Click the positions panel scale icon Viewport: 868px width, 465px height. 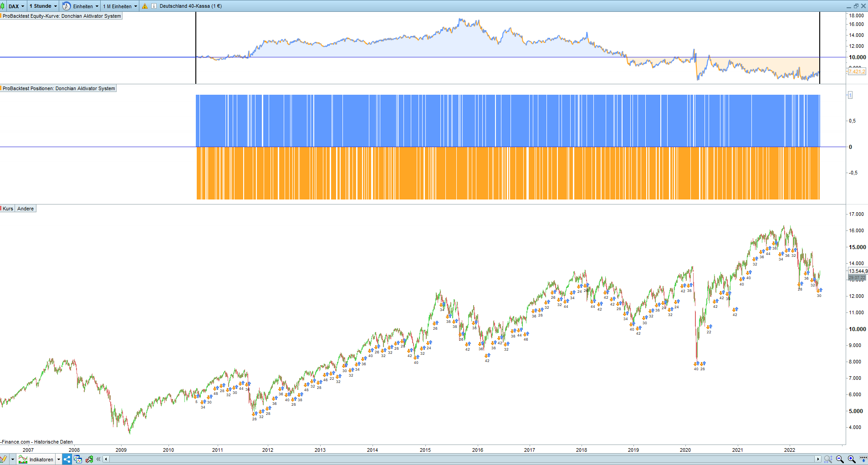coord(850,95)
